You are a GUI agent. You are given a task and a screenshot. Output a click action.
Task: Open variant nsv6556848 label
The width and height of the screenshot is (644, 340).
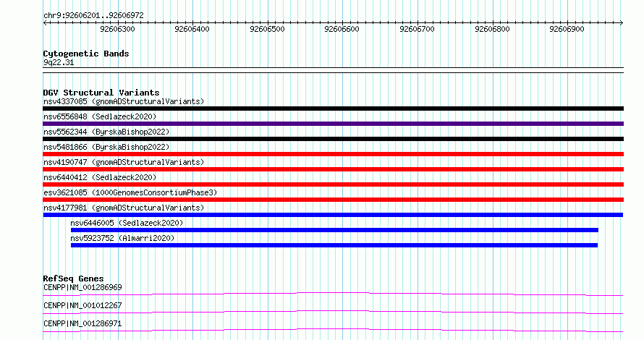[100, 116]
